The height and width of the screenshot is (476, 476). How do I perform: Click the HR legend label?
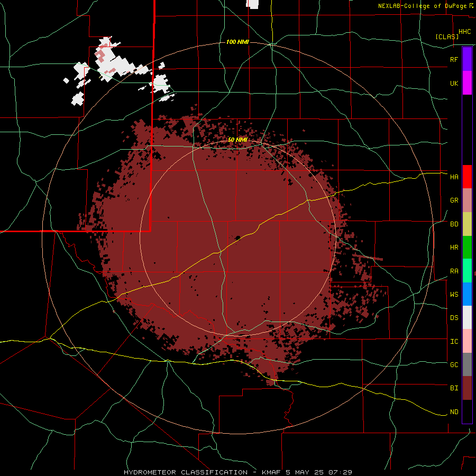coord(454,248)
